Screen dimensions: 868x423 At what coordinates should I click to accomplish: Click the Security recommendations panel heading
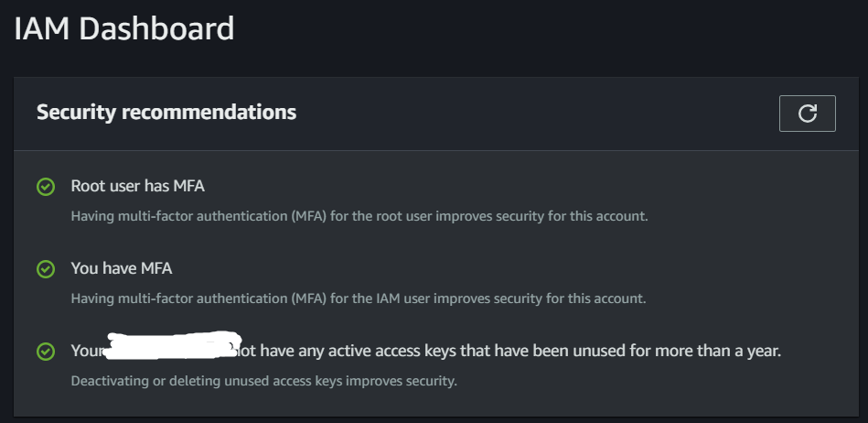point(166,113)
